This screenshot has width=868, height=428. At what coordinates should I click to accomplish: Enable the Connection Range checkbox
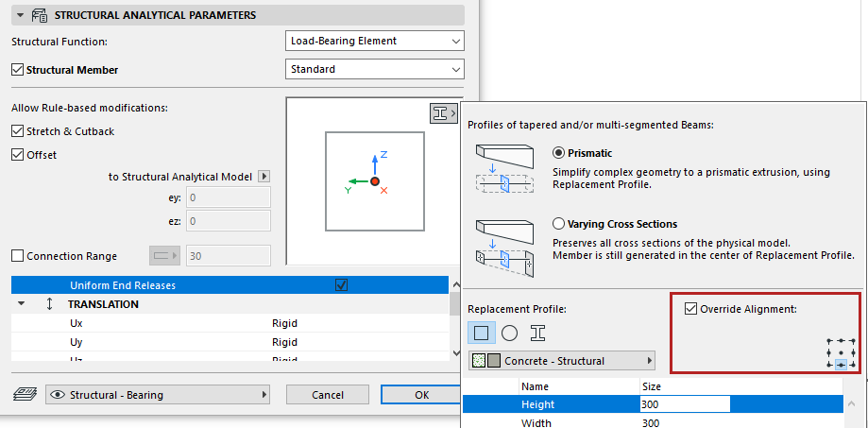click(x=18, y=256)
